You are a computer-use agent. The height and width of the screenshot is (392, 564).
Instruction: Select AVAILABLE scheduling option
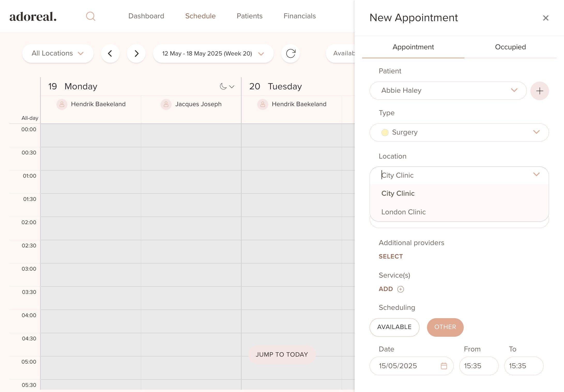pos(394,327)
